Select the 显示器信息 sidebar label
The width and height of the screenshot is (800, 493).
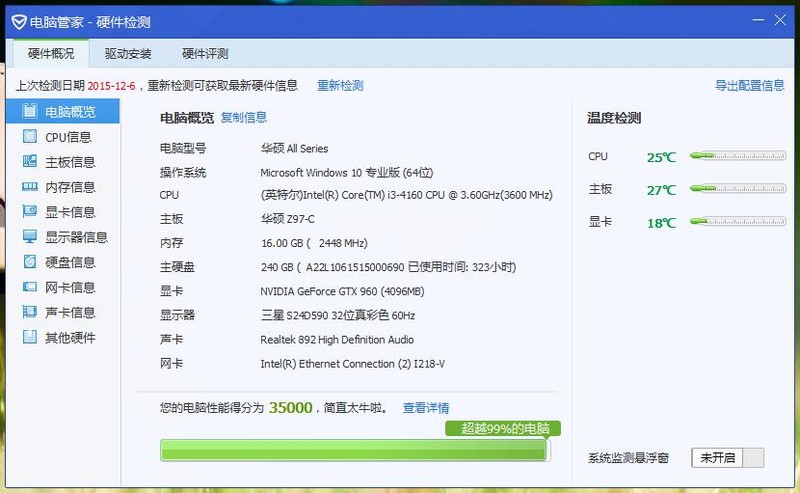click(77, 237)
